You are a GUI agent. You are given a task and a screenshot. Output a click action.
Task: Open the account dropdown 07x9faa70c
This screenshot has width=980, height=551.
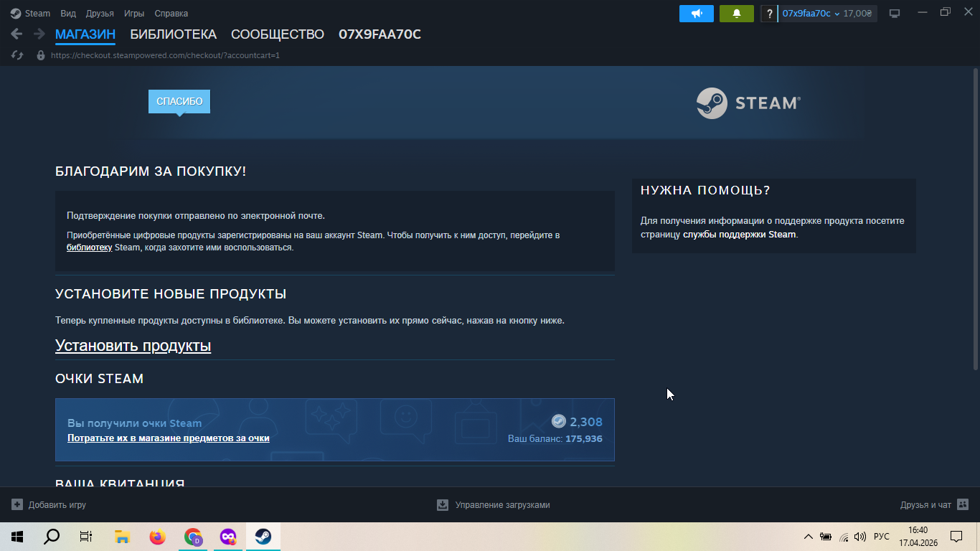[x=811, y=14]
